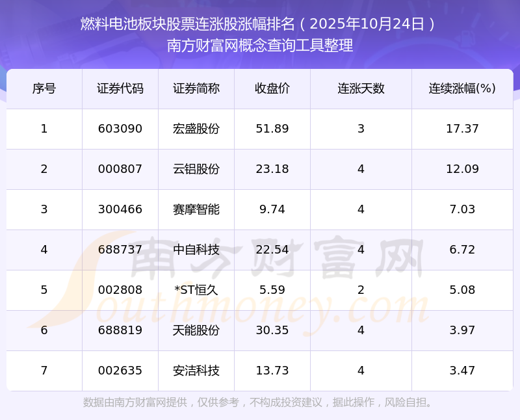Screen dimensions: 520x420
Task: Click closing price 22.54
Action: (272, 250)
